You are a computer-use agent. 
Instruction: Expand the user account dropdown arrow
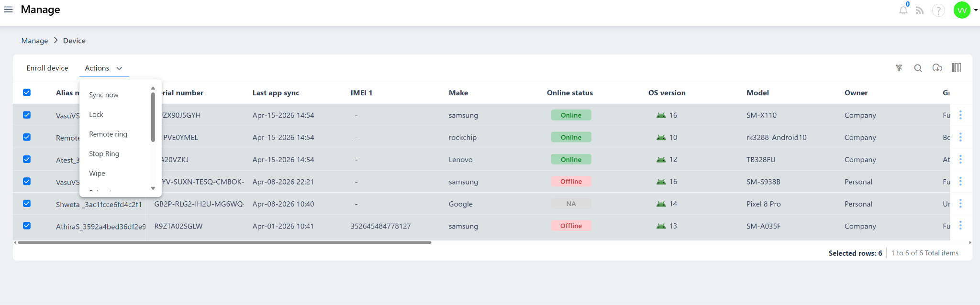coord(976,10)
